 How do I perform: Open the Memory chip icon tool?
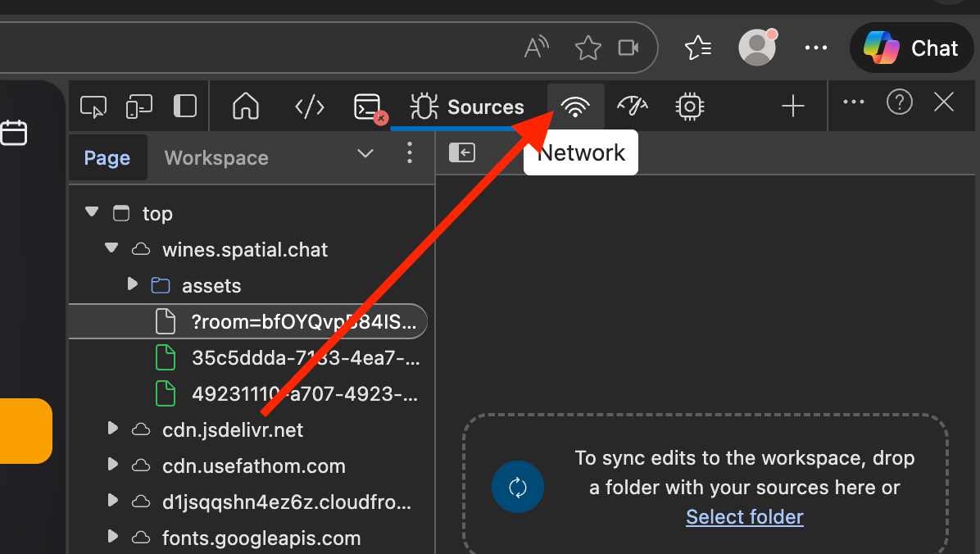[x=689, y=107]
